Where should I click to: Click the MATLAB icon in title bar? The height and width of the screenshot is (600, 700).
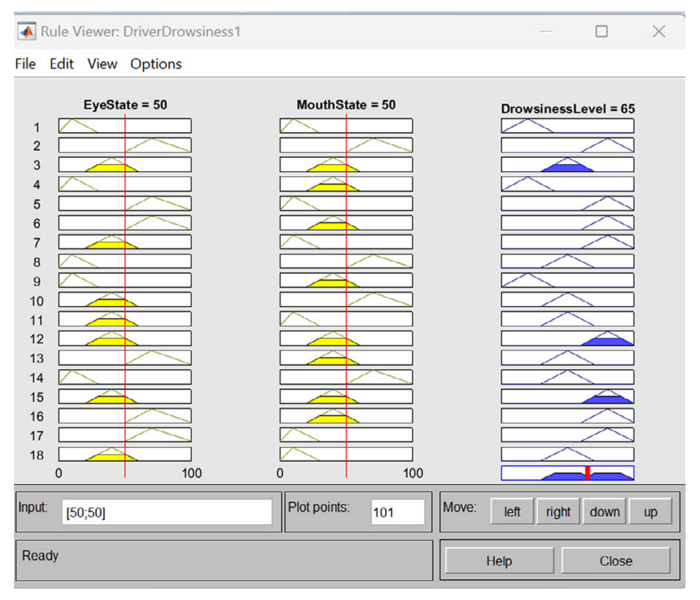coord(27,32)
